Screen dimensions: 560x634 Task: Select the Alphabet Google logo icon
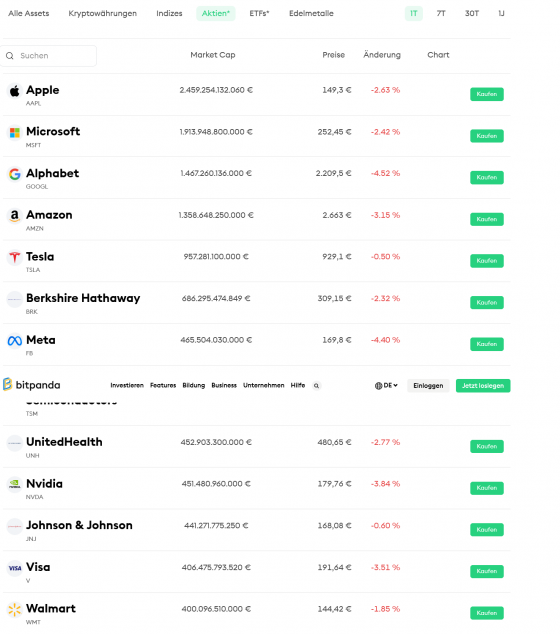(x=15, y=174)
